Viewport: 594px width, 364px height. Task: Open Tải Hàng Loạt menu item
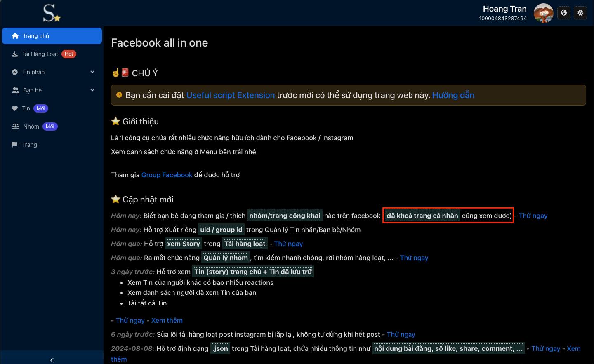pyautogui.click(x=52, y=54)
